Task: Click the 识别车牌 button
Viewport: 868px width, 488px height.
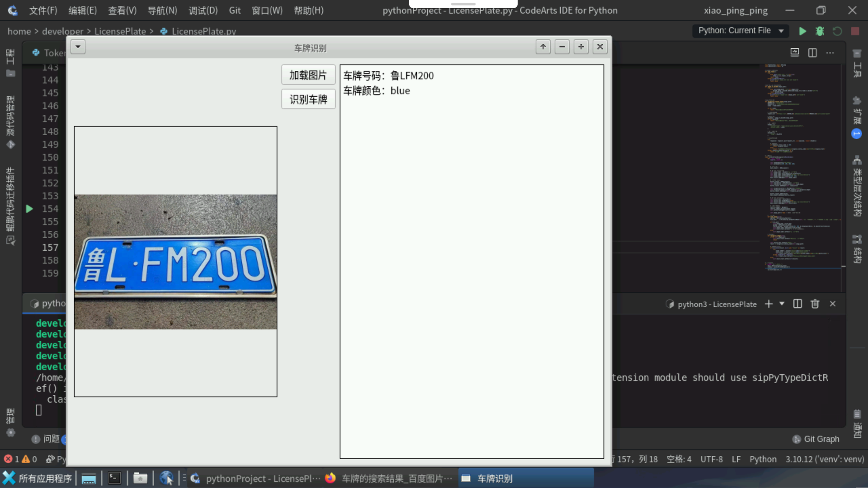Action: [308, 99]
